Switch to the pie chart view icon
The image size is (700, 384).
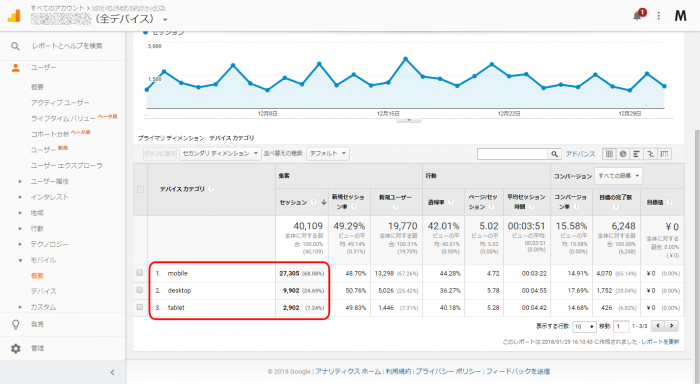click(x=623, y=154)
